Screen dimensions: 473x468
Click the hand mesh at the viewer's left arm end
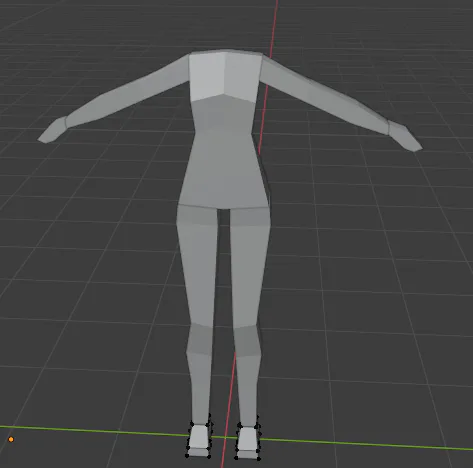[x=52, y=130]
